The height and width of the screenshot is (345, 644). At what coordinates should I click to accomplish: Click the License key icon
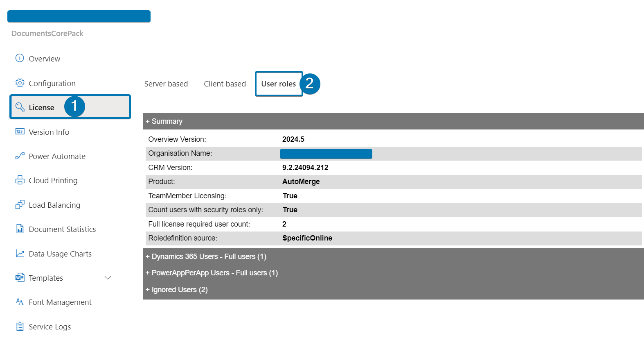pos(20,107)
